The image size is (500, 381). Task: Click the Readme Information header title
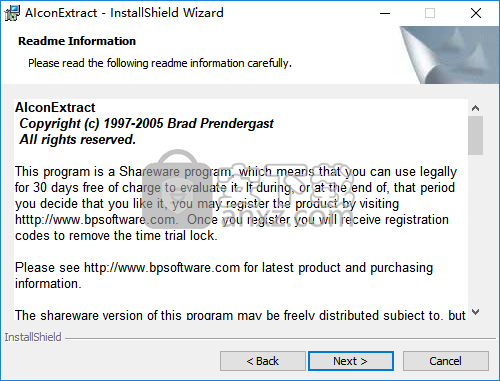tap(77, 41)
